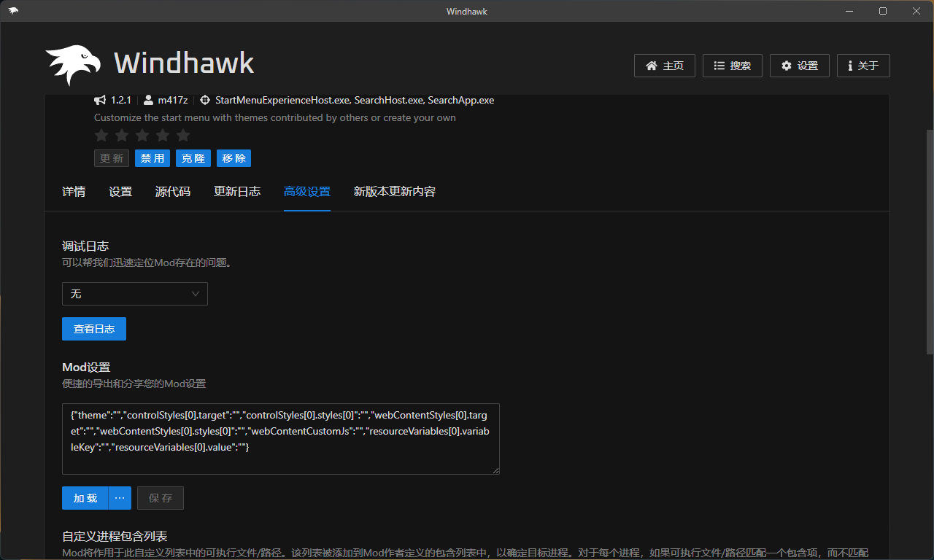This screenshot has height=560, width=934.
Task: Open the 主页 home page
Action: (x=665, y=66)
